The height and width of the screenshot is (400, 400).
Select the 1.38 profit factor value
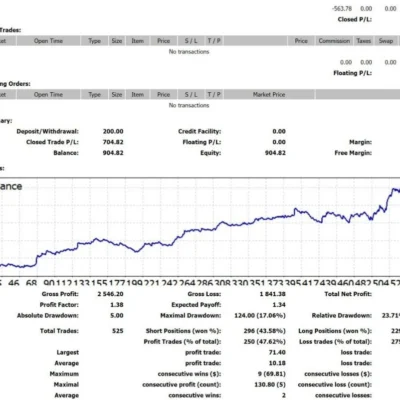click(x=117, y=305)
